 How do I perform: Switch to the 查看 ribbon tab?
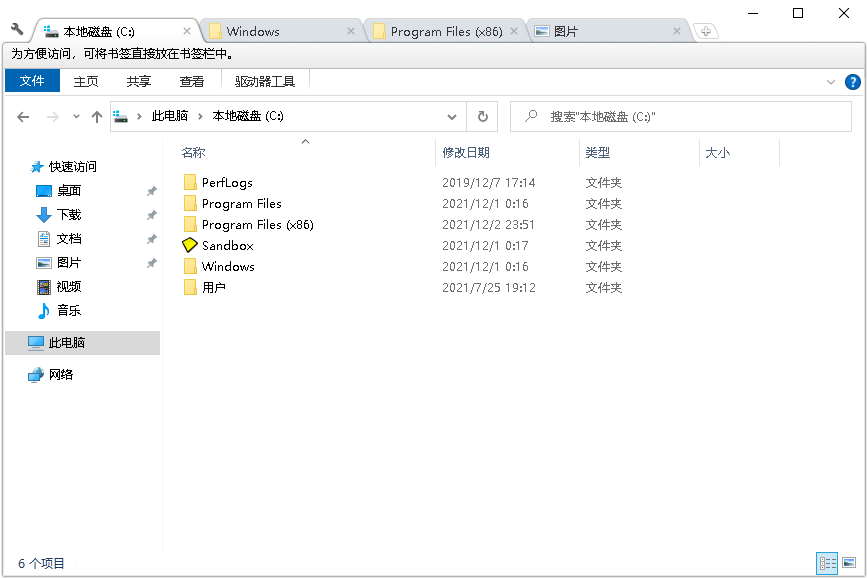[x=191, y=81]
